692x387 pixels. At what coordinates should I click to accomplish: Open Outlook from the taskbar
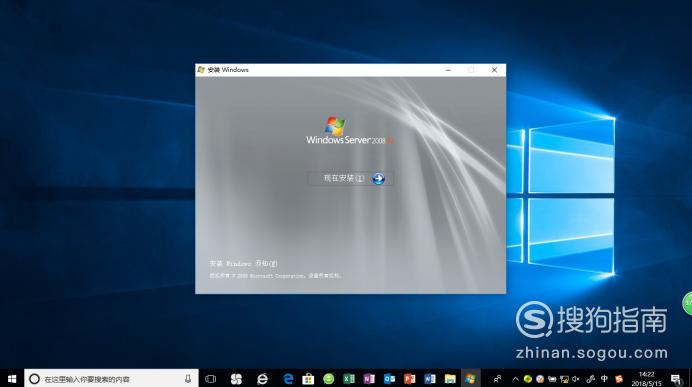pos(389,379)
